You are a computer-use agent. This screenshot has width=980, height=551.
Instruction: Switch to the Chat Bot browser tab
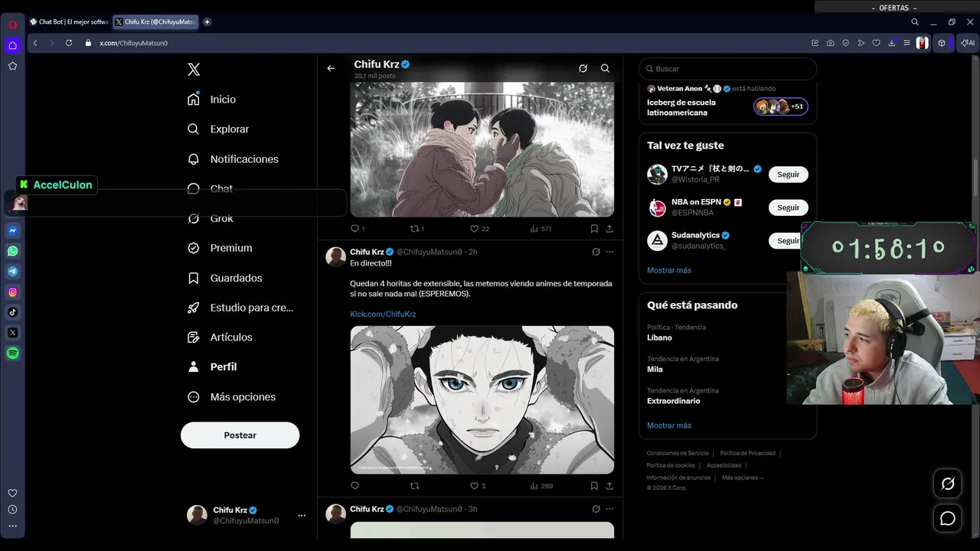pyautogui.click(x=69, y=22)
